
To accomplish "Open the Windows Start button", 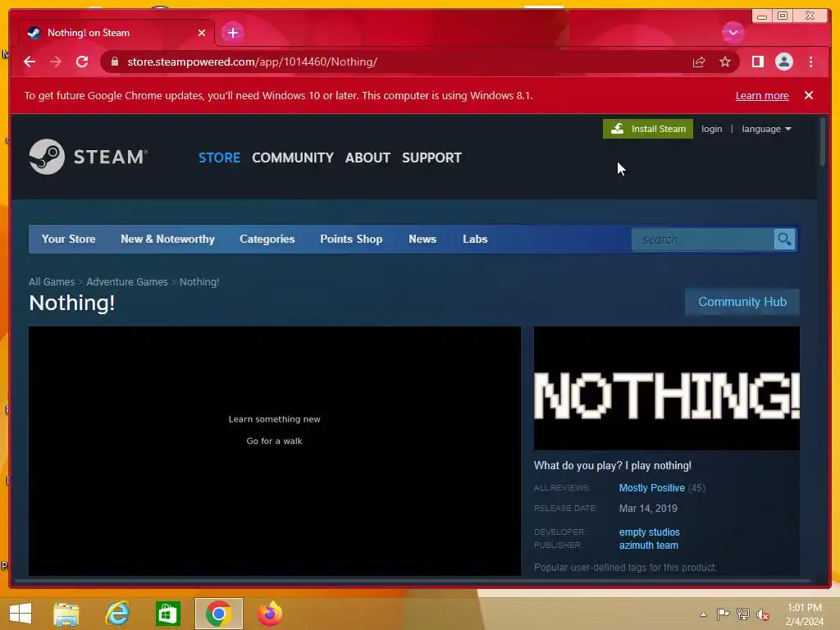I will pyautogui.click(x=21, y=614).
